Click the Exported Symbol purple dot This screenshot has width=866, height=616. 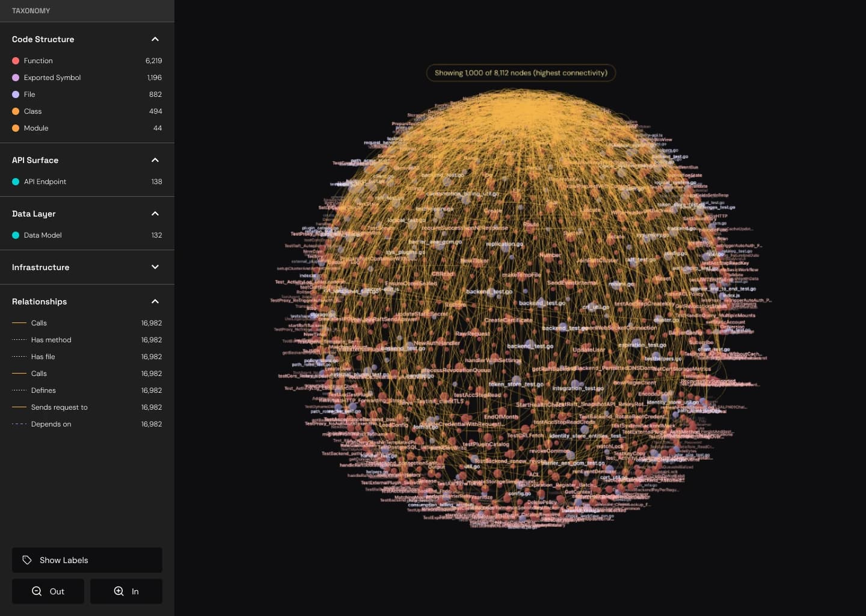point(16,78)
